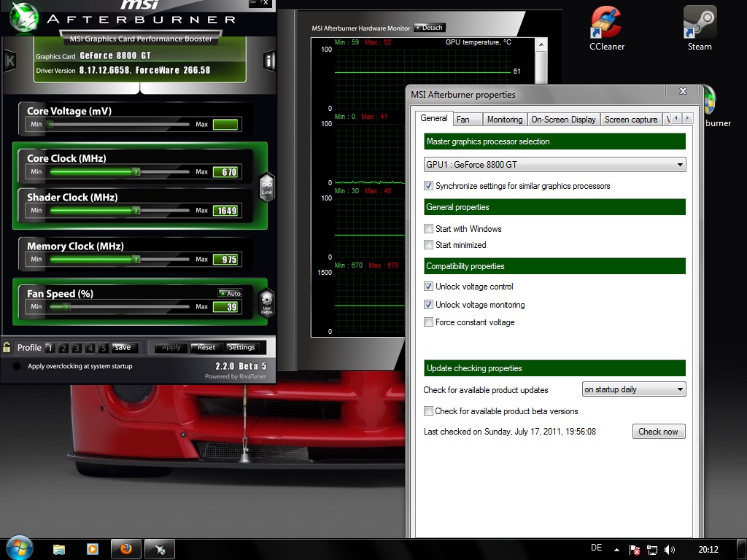Switch to MSI Afterburner taskbar button
This screenshot has width=747, height=560.
tap(160, 549)
